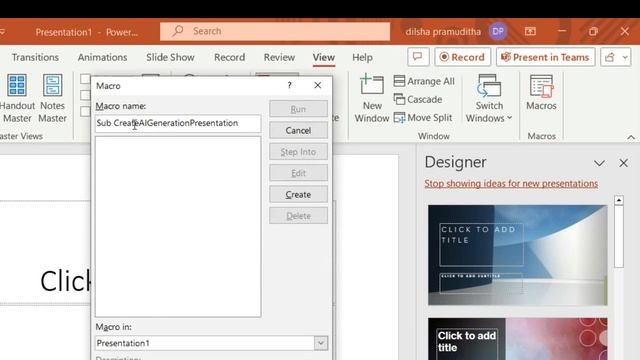Viewport: 640px width, 360px height.
Task: Click Arrange All windows
Action: pos(424,81)
